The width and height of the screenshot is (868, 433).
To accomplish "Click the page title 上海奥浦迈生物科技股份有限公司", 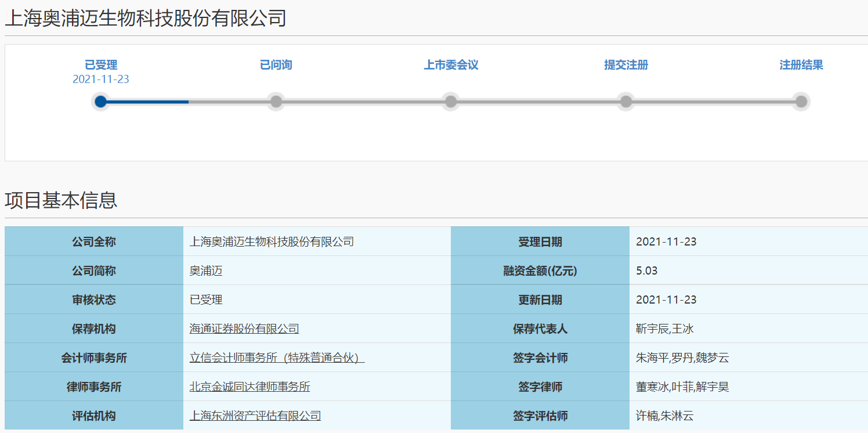I will click(146, 18).
